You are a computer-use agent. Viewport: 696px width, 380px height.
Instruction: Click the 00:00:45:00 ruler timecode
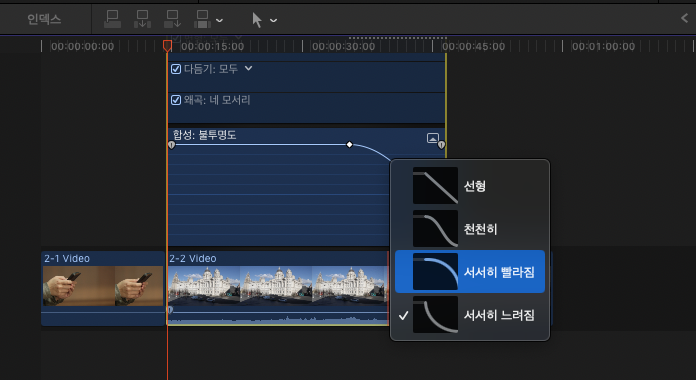(x=473, y=46)
